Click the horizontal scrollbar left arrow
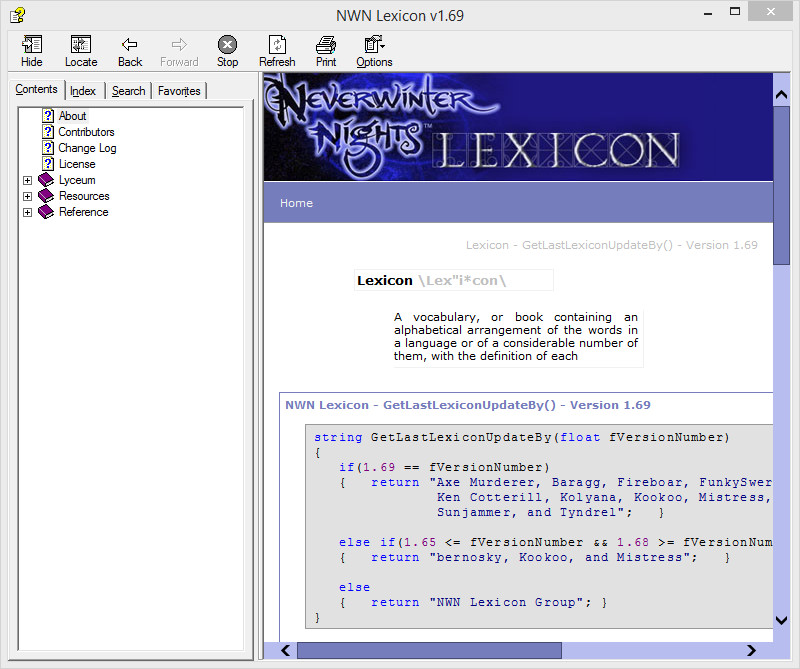Viewport: 800px width, 669px height. tap(286, 650)
